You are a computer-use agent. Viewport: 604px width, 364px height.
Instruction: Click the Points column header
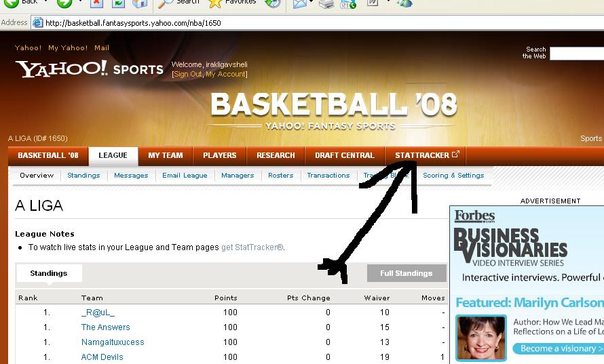[226, 298]
